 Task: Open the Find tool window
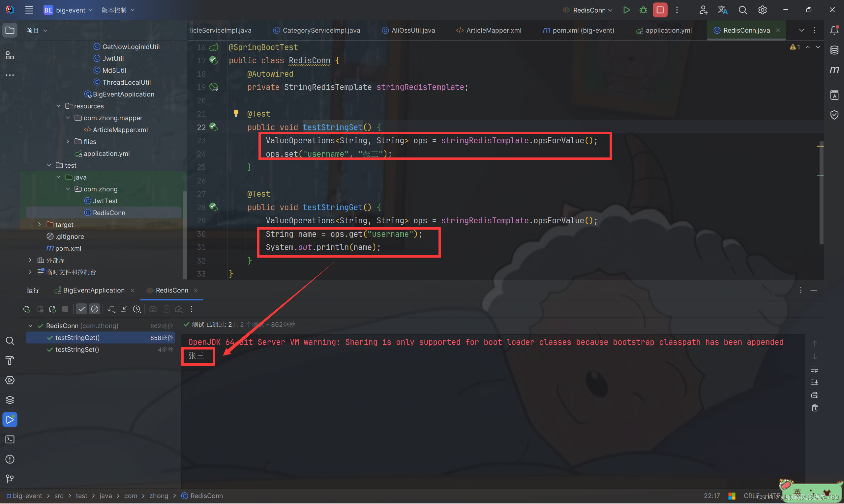point(10,341)
